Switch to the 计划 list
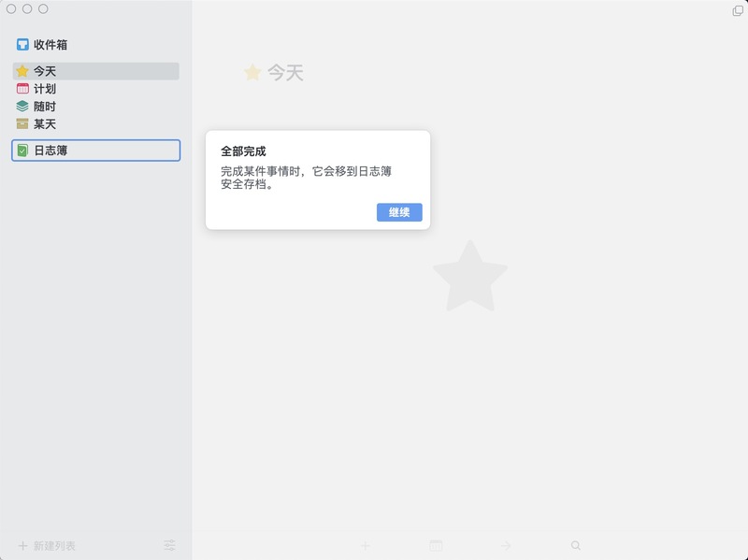The image size is (748, 560). point(47,89)
